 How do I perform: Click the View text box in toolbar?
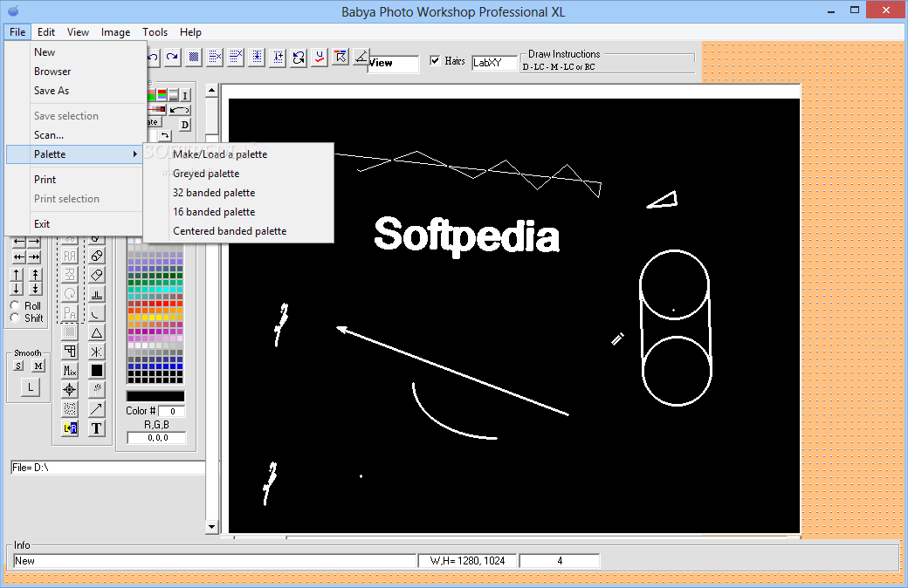pos(393,63)
